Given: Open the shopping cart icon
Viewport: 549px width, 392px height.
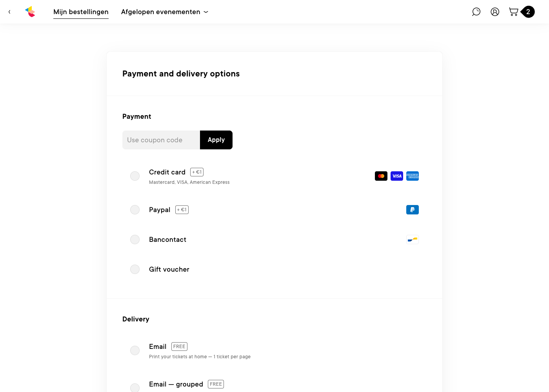Looking at the screenshot, I should click(513, 12).
